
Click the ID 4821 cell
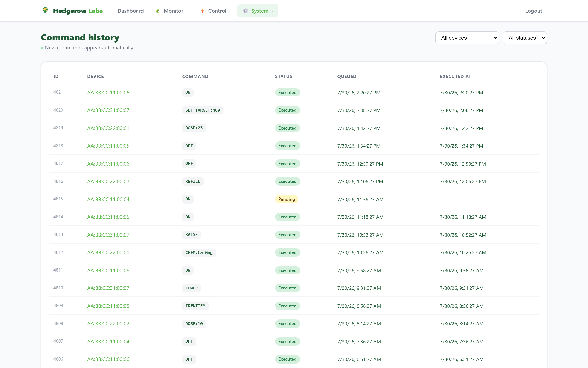(58, 92)
